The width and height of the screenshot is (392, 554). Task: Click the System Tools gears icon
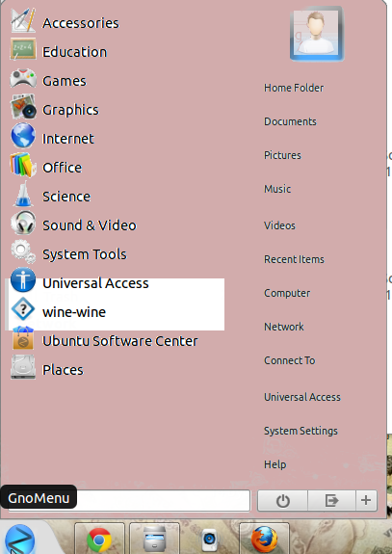[x=23, y=251]
